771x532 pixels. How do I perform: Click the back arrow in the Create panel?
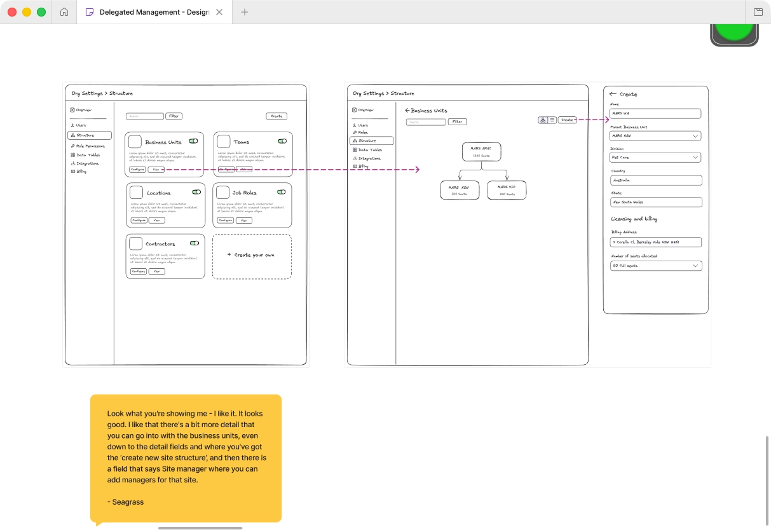tap(613, 94)
